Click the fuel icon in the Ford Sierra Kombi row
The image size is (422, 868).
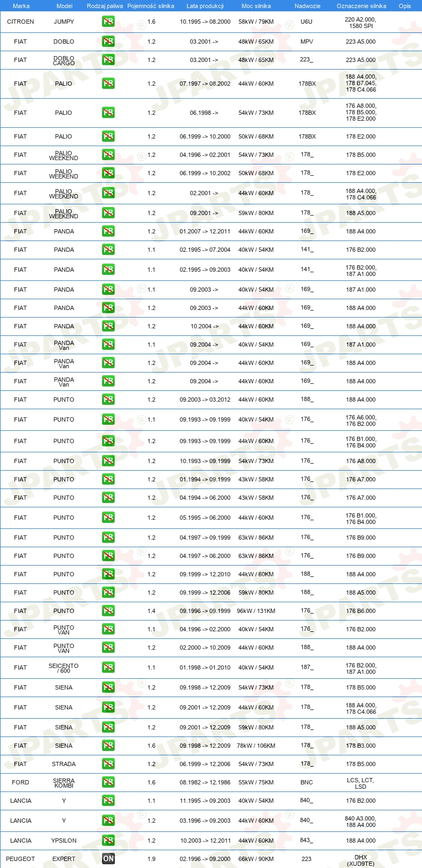click(108, 782)
